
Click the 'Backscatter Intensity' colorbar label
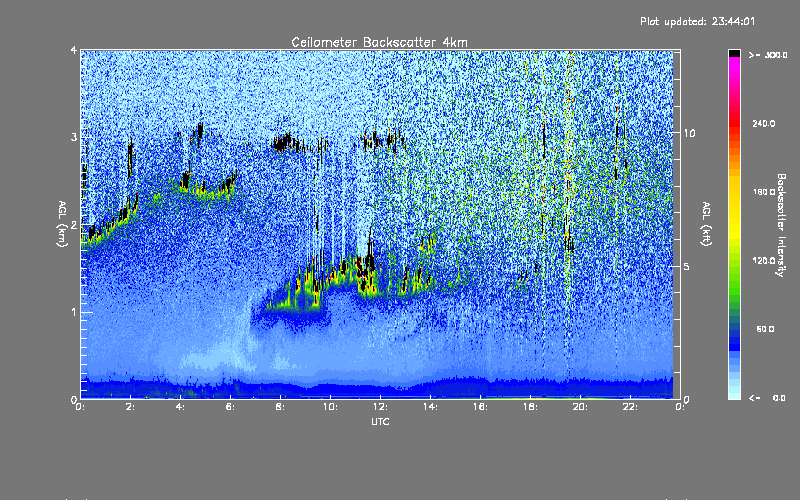781,225
